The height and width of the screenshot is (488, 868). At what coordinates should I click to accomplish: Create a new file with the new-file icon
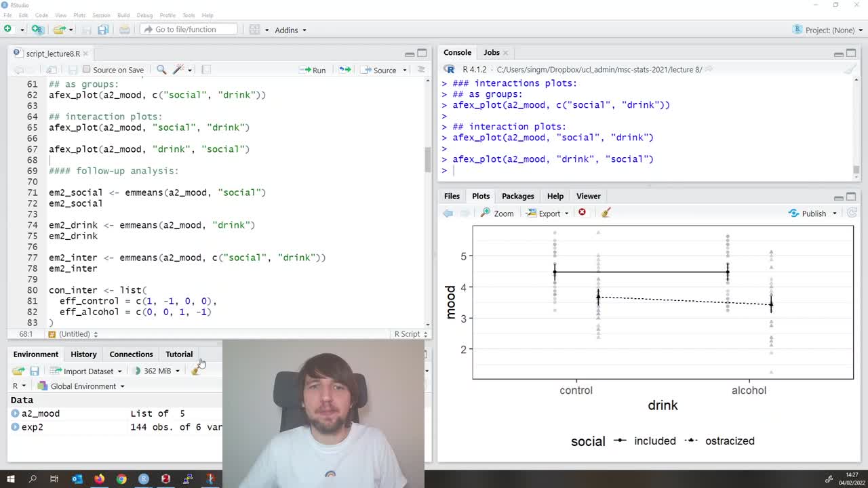pyautogui.click(x=7, y=30)
